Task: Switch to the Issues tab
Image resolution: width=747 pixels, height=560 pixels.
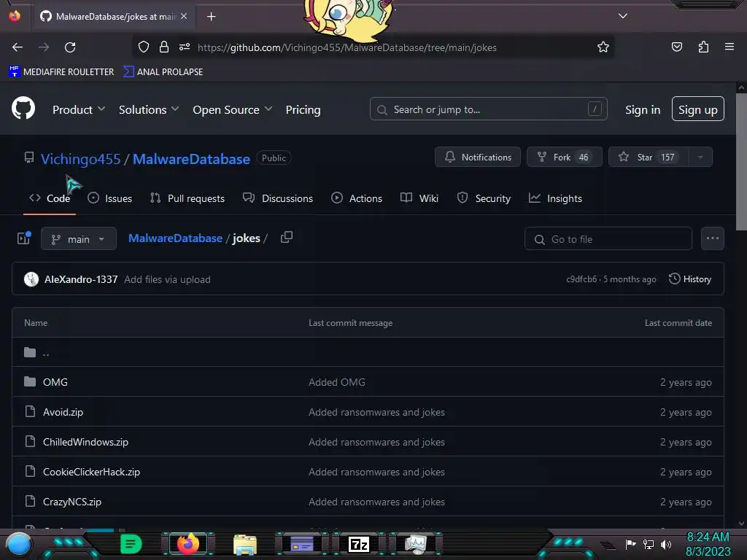Action: point(110,198)
